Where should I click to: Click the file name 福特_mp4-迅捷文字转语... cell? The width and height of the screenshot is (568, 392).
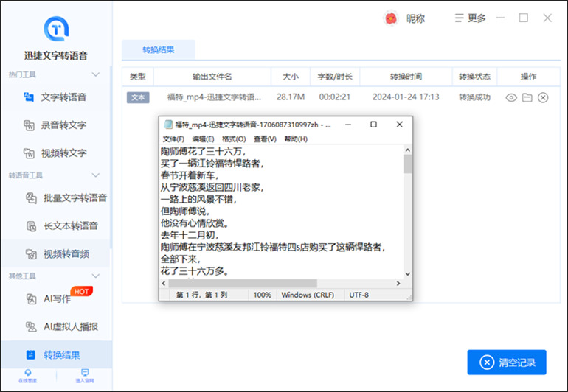pyautogui.click(x=214, y=97)
